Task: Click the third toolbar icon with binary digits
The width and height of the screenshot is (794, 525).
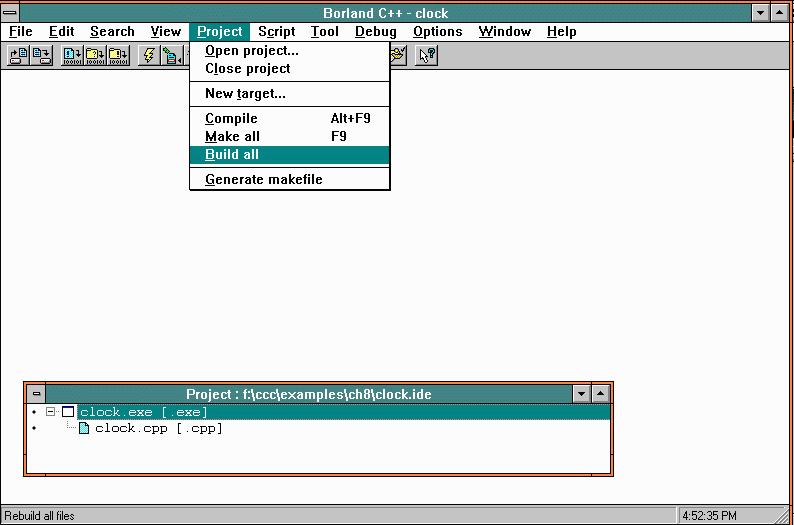Action: (73, 56)
